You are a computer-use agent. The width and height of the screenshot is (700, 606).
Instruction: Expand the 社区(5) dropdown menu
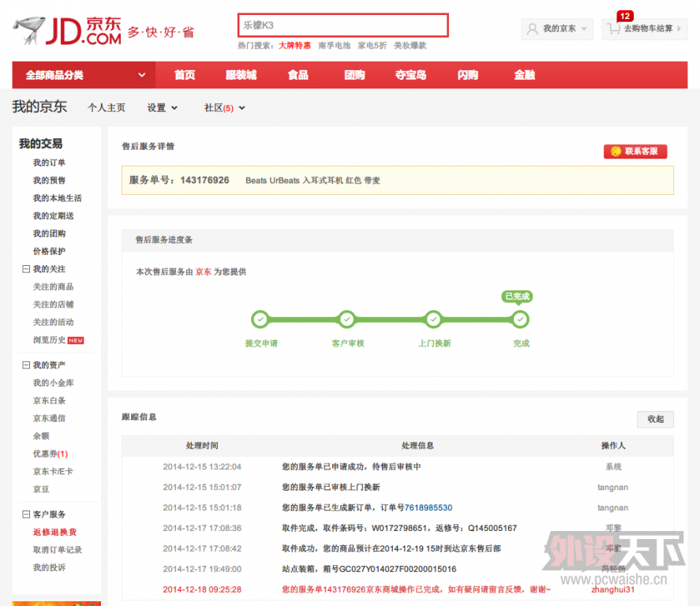point(225,108)
